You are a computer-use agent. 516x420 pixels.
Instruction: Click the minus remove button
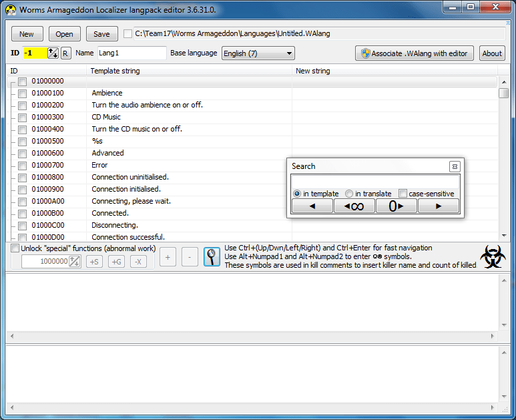click(x=190, y=257)
